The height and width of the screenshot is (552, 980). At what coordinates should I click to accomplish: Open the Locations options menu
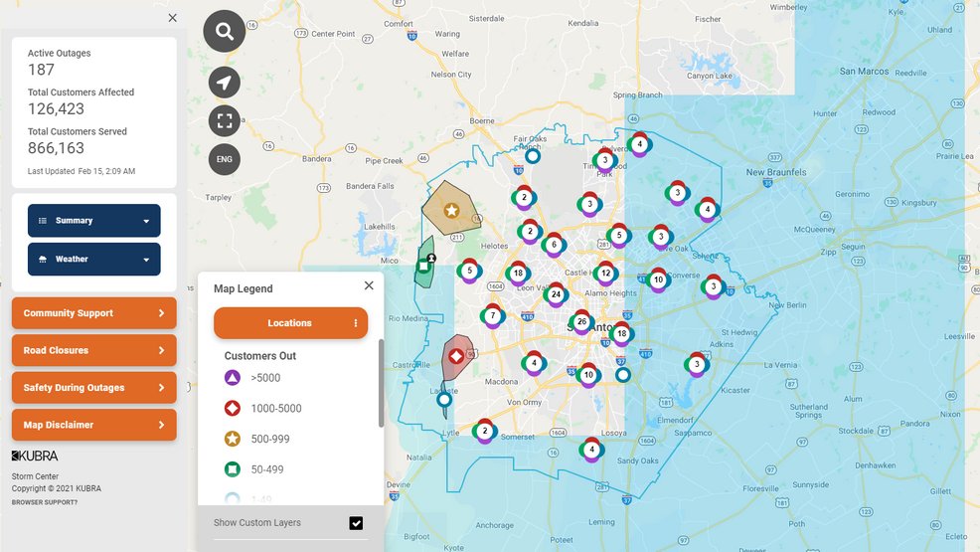[x=356, y=323]
